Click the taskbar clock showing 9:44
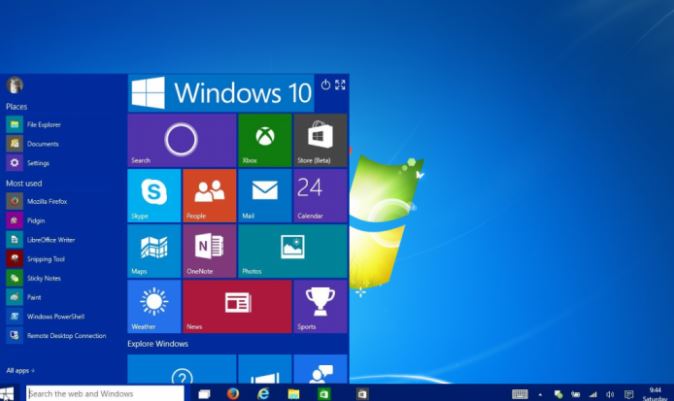The width and height of the screenshot is (674, 401). tap(655, 394)
